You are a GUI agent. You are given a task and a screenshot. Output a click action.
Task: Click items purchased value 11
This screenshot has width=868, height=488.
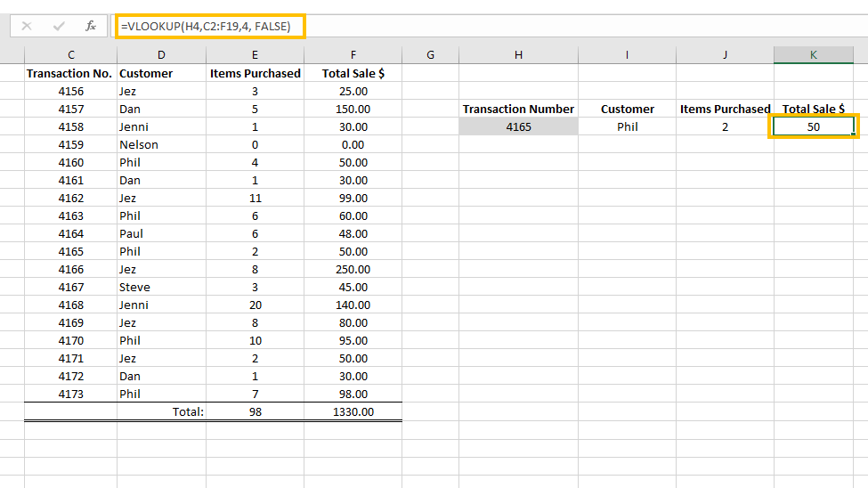[255, 198]
